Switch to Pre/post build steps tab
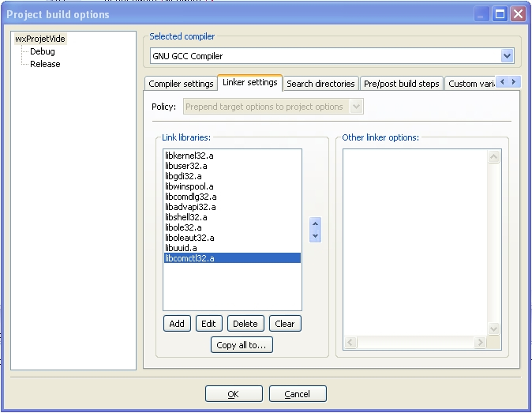The height and width of the screenshot is (413, 532). [401, 84]
